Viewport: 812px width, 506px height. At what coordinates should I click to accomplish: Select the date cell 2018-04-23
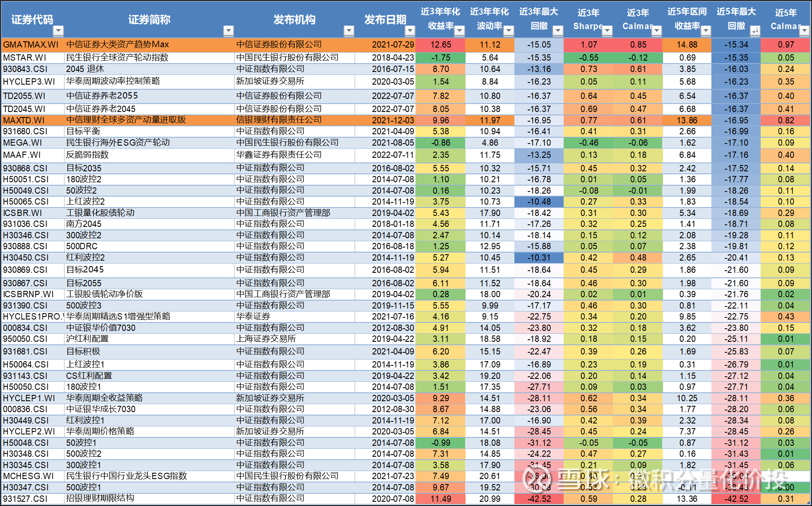(385, 58)
